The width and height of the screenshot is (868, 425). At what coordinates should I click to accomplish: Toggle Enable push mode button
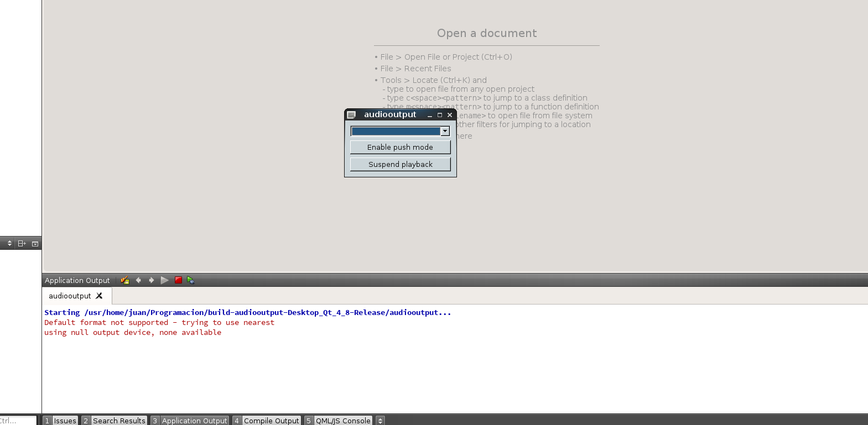tap(400, 147)
